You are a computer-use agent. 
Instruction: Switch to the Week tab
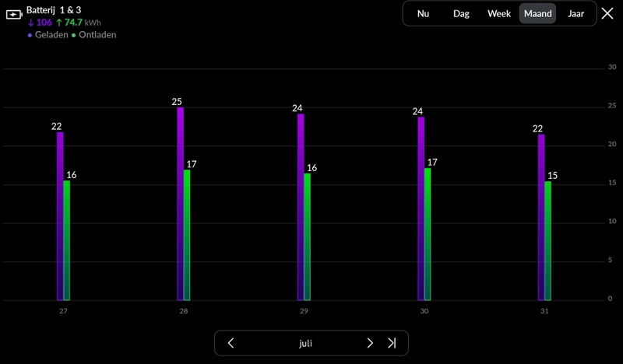pyautogui.click(x=499, y=13)
